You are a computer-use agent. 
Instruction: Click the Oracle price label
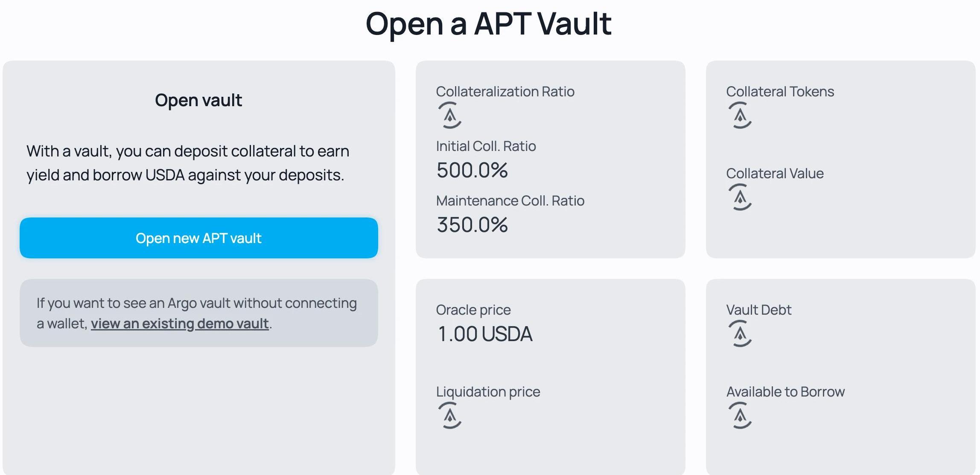point(473,310)
